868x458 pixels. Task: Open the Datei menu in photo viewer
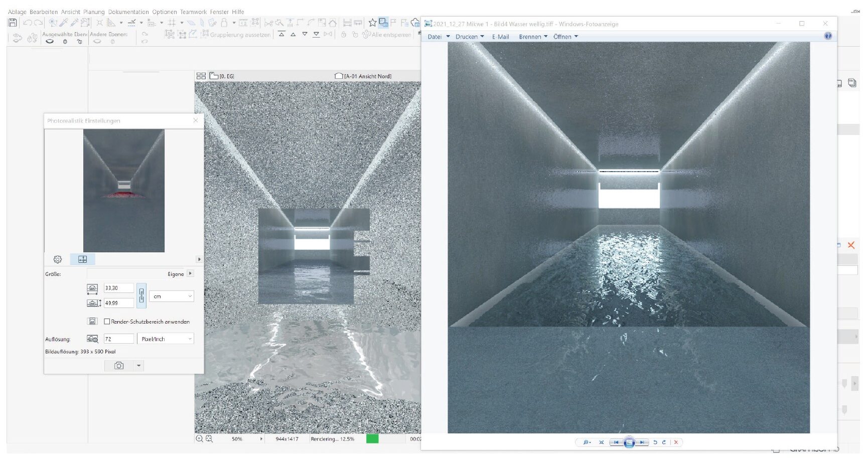[x=435, y=37]
